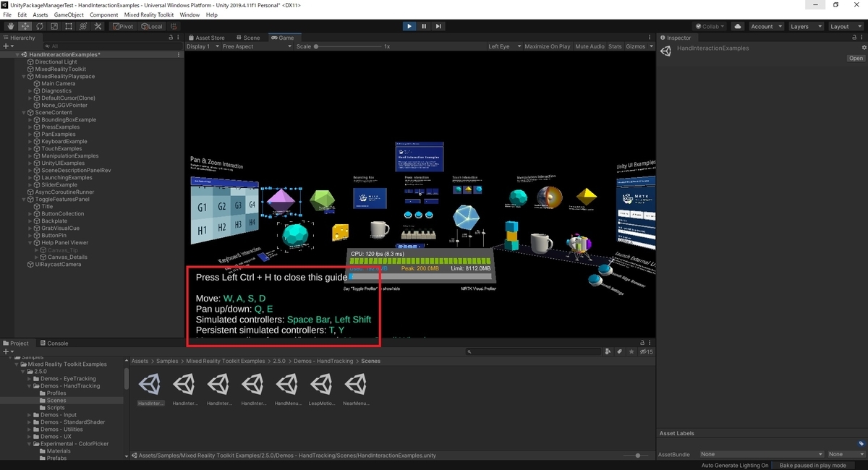Expand PressExamples in Hierarchy
Screen dimensions: 868x470
[30, 127]
